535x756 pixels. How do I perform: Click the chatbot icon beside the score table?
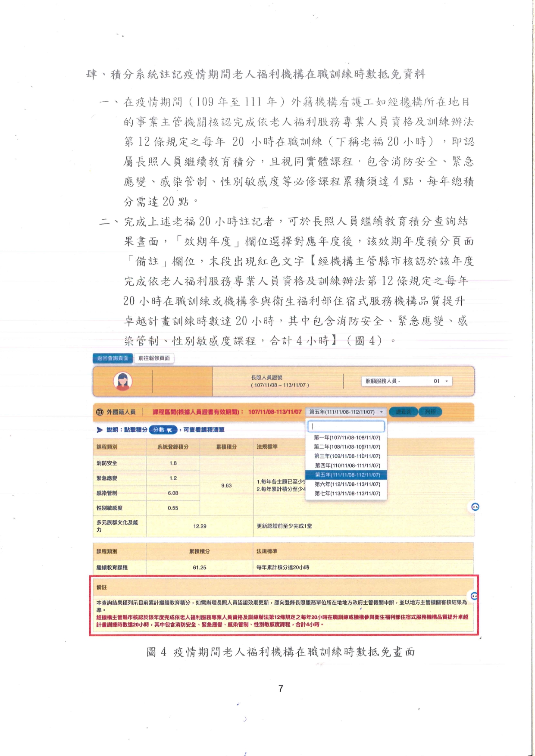coord(475,507)
